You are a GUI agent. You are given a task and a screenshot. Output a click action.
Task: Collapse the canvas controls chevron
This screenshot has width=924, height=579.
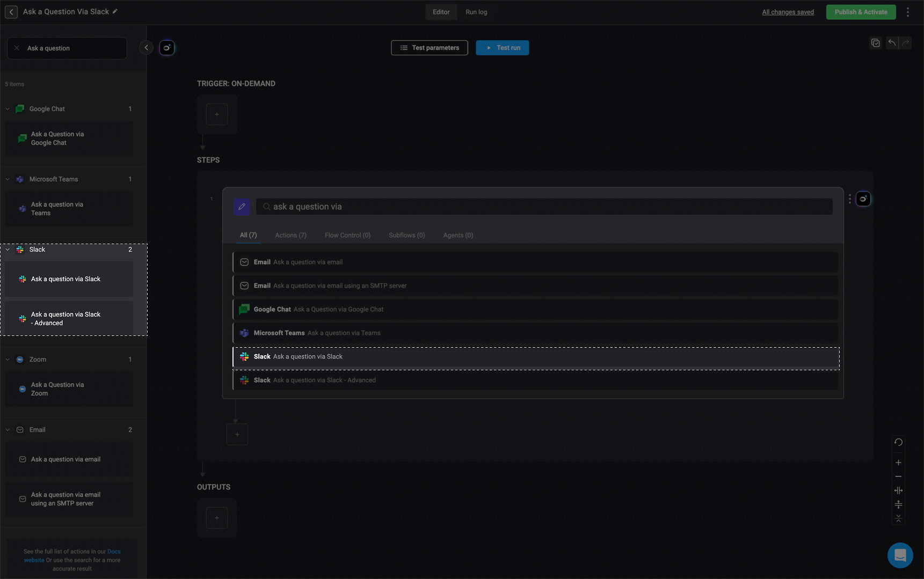(898, 518)
